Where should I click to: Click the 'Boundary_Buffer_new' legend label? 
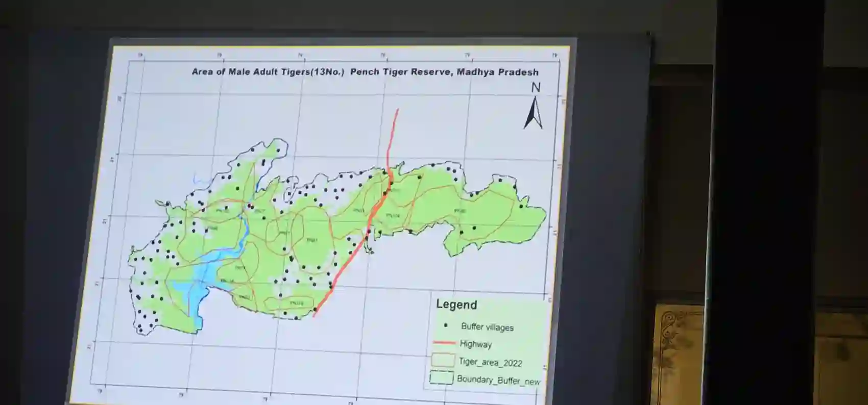[498, 380]
